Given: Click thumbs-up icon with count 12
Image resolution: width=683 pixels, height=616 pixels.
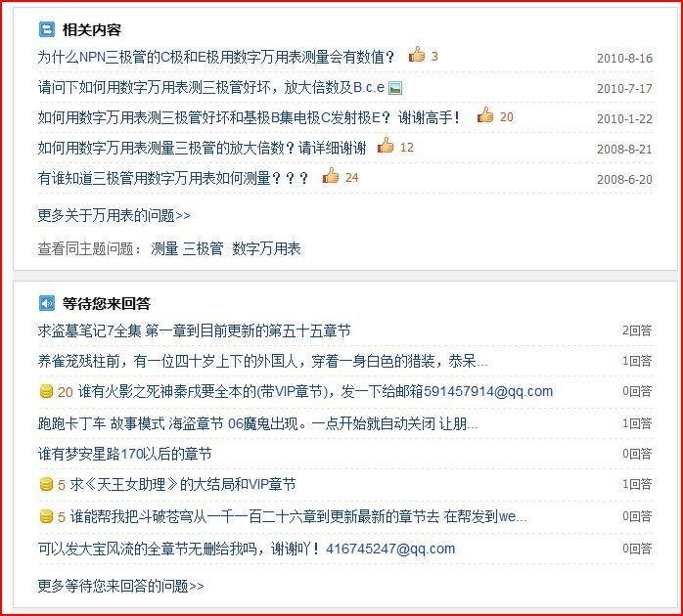Looking at the screenshot, I should tap(386, 146).
